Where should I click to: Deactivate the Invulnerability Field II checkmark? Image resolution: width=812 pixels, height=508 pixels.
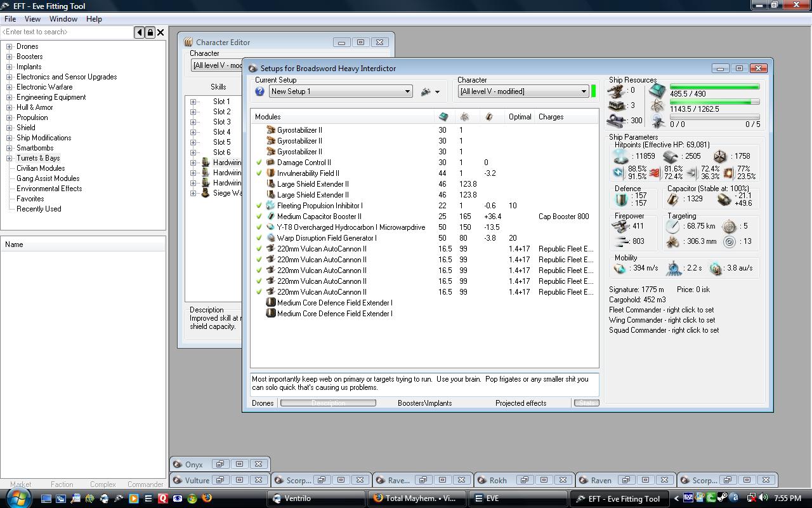[259, 173]
